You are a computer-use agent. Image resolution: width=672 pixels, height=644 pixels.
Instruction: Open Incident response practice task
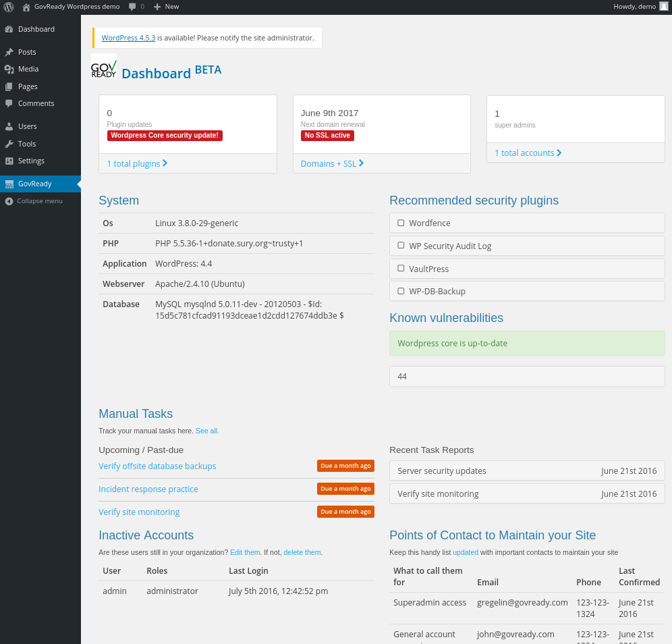point(148,489)
